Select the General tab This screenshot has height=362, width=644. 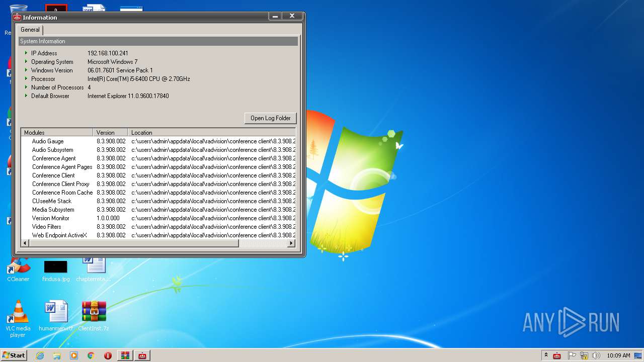click(30, 30)
